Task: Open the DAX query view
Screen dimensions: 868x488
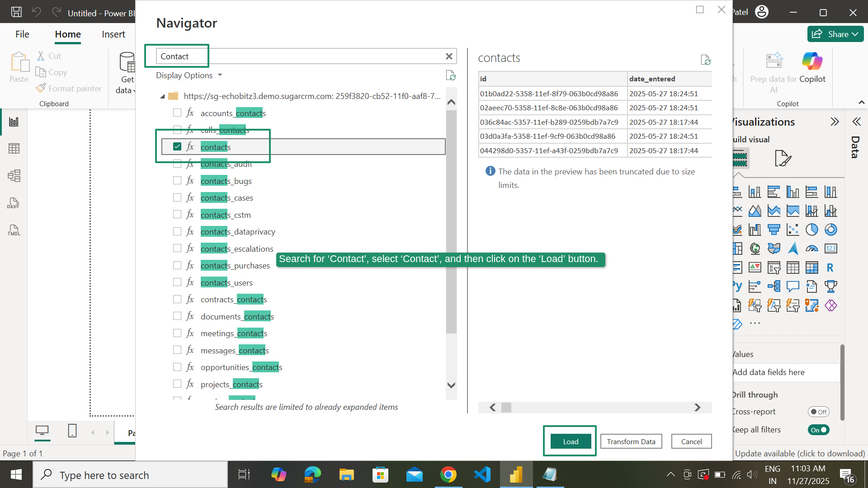Action: pyautogui.click(x=14, y=203)
